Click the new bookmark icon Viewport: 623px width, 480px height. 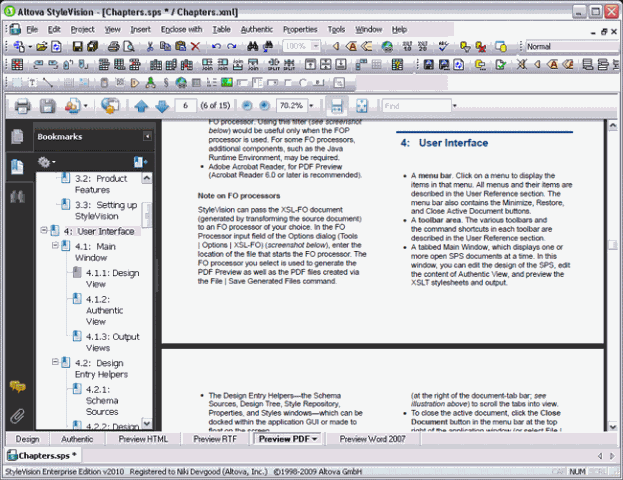click(140, 162)
